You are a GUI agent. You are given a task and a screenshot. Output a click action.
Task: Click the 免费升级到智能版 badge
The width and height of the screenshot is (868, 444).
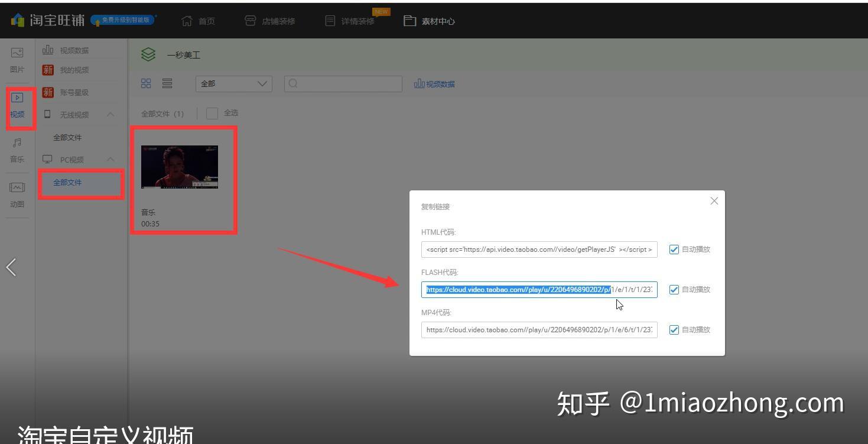coord(123,20)
